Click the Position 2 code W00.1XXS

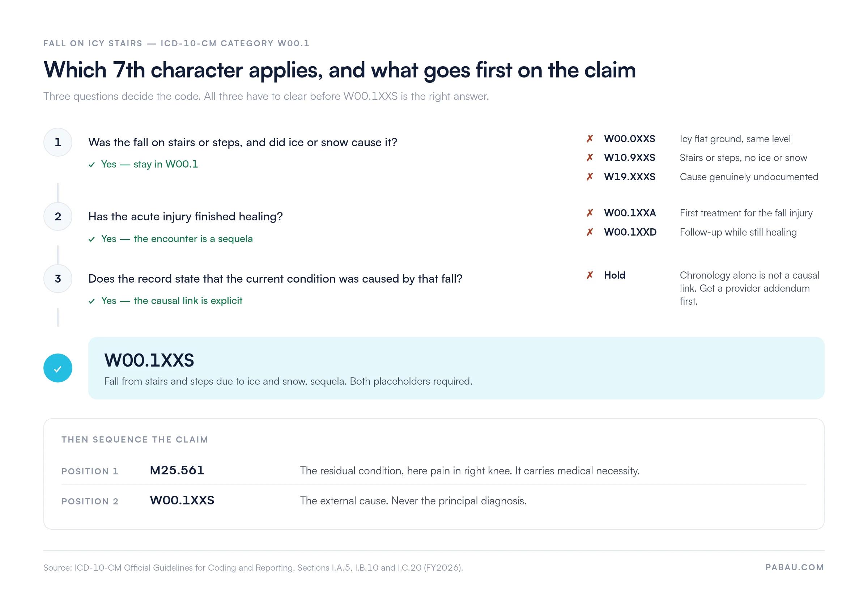pyautogui.click(x=182, y=500)
